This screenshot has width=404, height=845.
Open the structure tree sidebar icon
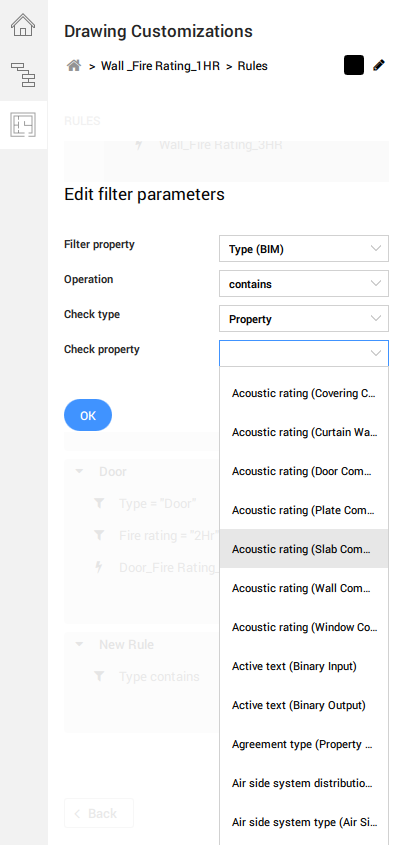click(23, 75)
